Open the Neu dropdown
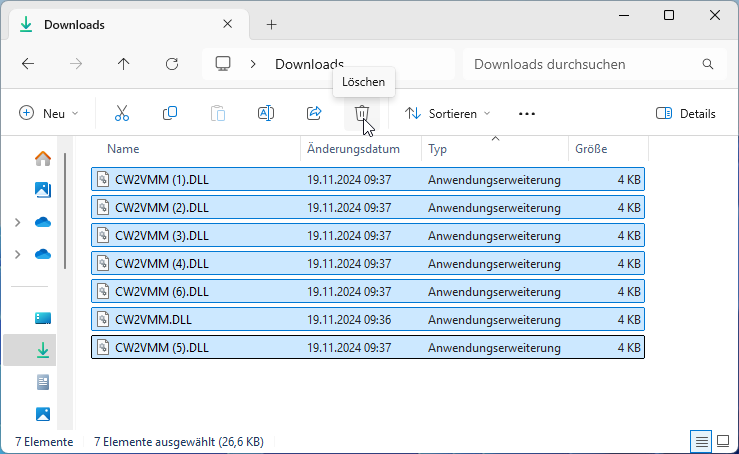The image size is (739, 454). tap(49, 114)
